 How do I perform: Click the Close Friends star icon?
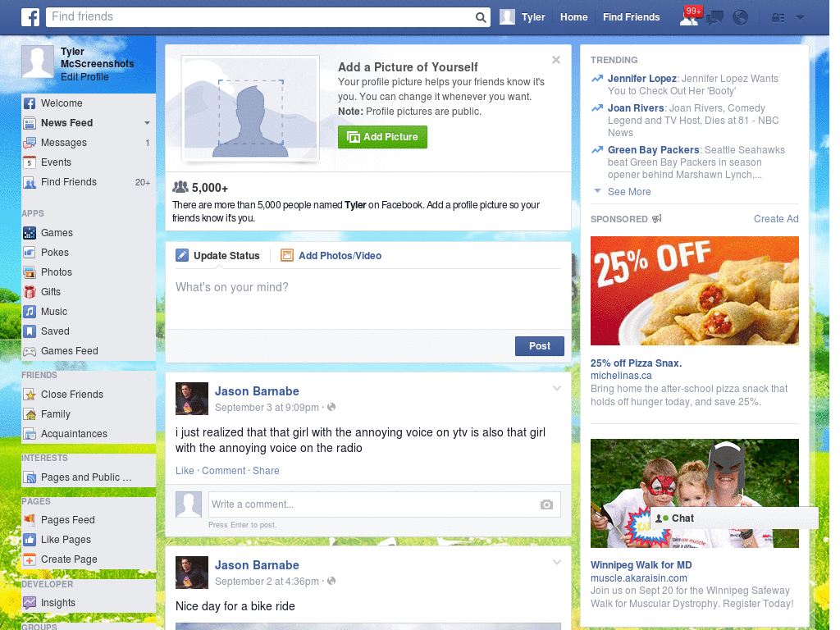[30, 395]
